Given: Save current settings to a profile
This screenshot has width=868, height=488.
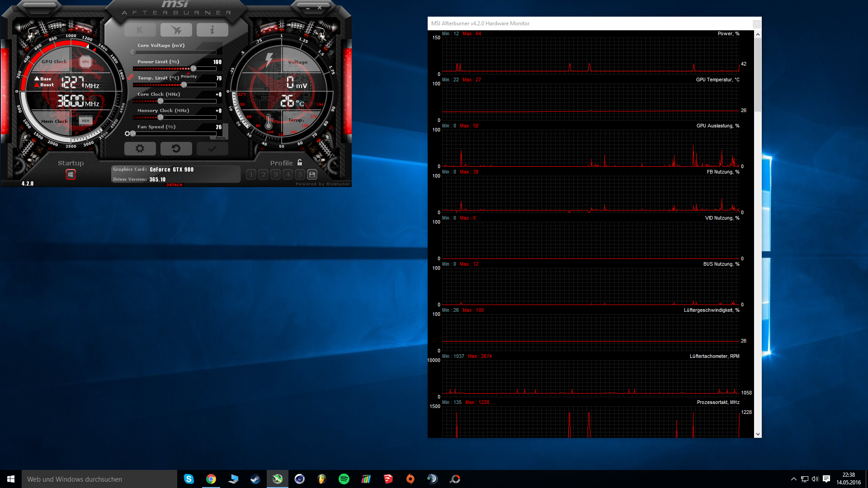Looking at the screenshot, I should (312, 174).
